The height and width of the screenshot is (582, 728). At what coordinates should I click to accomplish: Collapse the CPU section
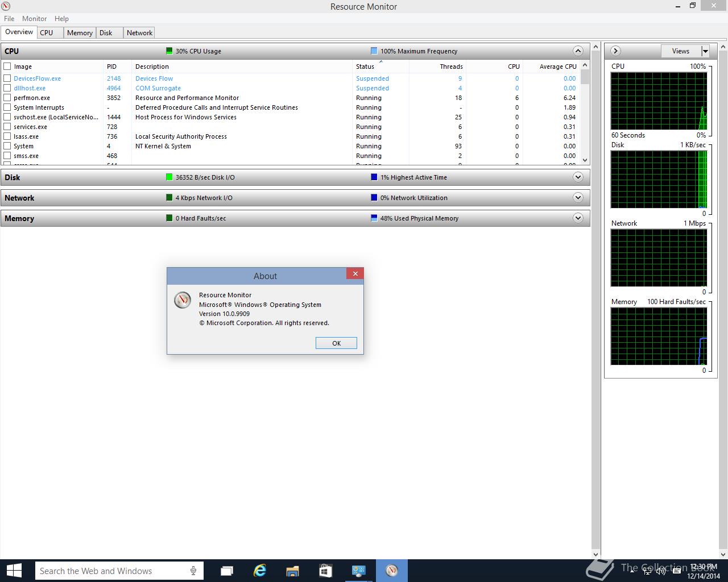coord(578,51)
